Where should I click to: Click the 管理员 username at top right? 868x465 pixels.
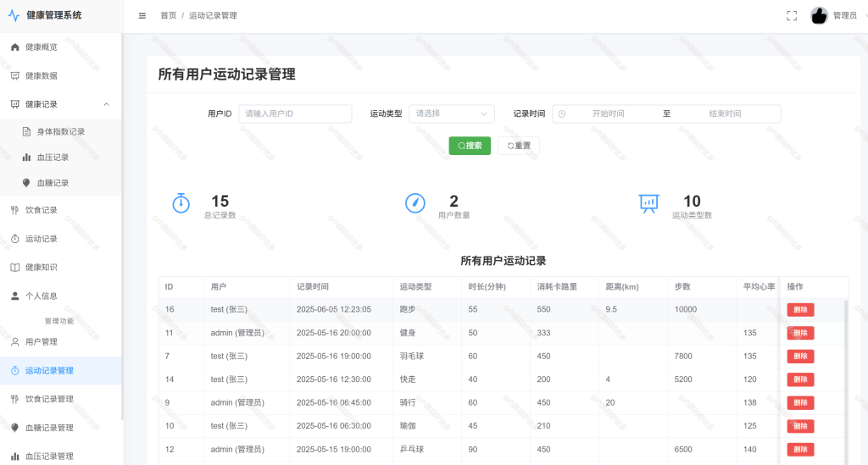tap(845, 15)
